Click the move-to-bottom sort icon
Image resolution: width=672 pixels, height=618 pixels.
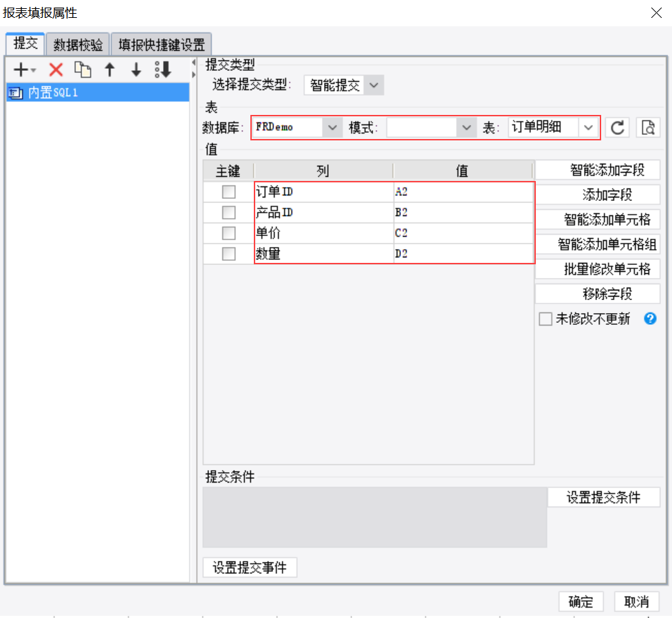coord(163,70)
